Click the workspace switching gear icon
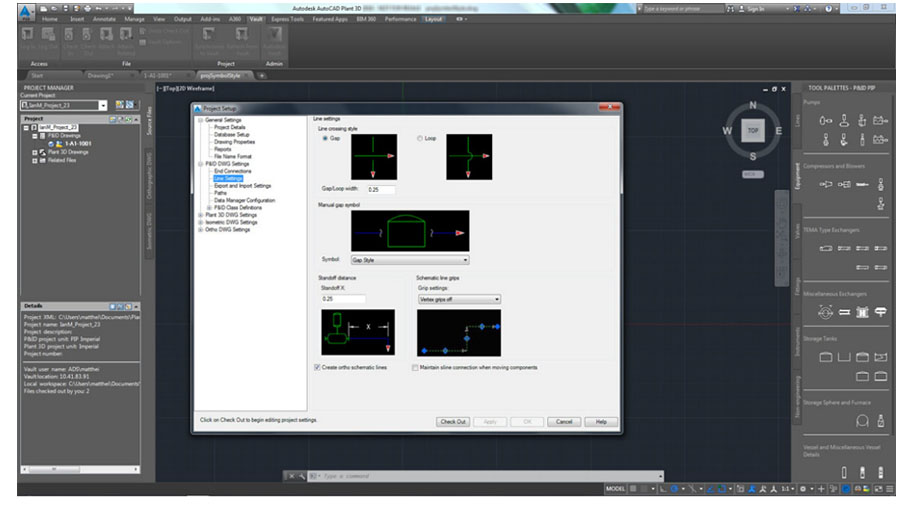The image size is (912, 524). (x=803, y=489)
